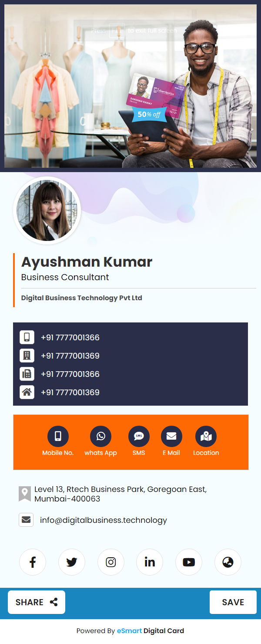This screenshot has height=644, width=261.
Task: Call the home number with house icon
Action: (70, 392)
